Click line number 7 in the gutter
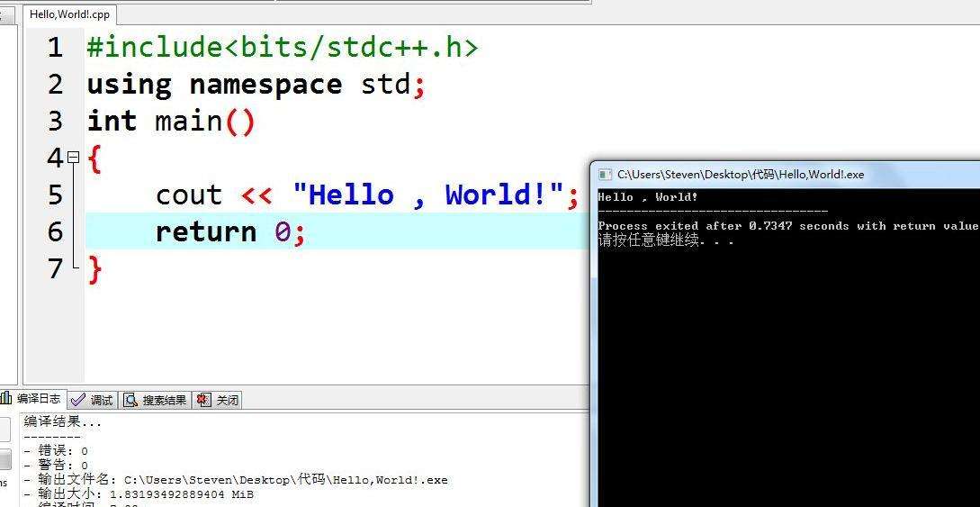Image resolution: width=980 pixels, height=507 pixels. click(55, 268)
